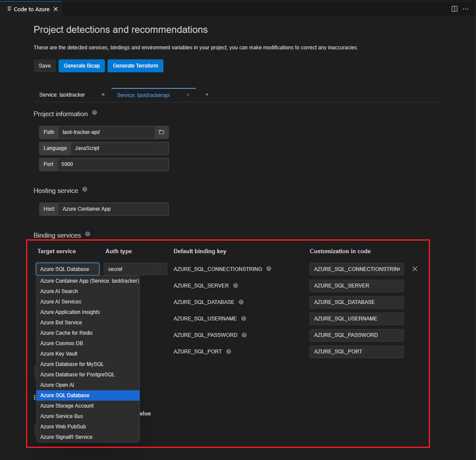Switch to Service: tasktracker tab

(62, 95)
